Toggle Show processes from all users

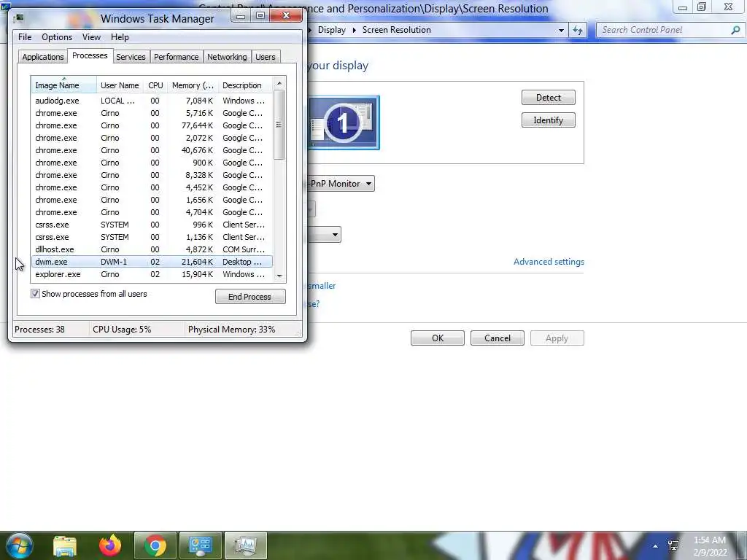35,294
